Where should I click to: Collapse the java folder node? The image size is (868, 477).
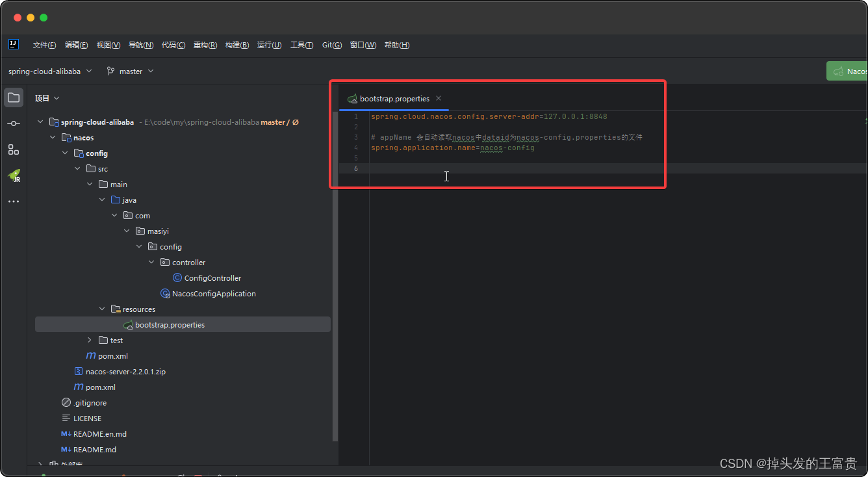click(102, 200)
